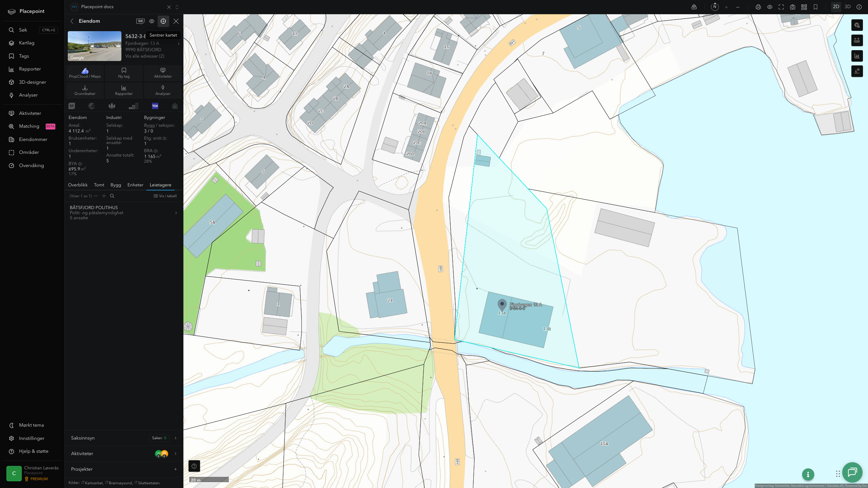
Task: Click the 1881 lookup icon
Action: (140, 21)
